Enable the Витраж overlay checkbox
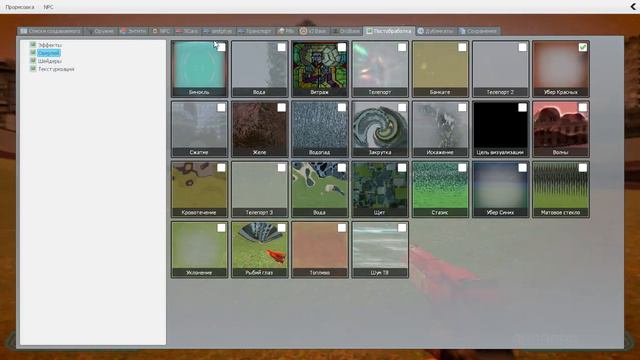640x360 pixels. 342,47
